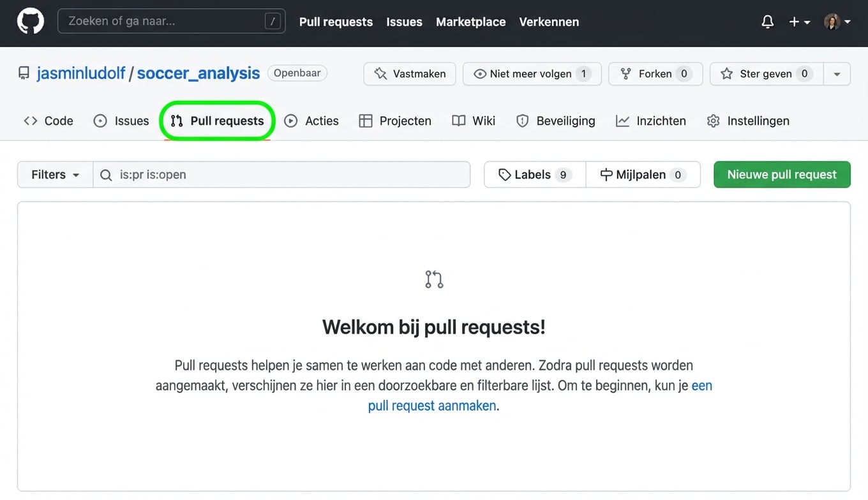The height and width of the screenshot is (500, 868).
Task: Click inside the is:pr is:open search field
Action: click(281, 174)
